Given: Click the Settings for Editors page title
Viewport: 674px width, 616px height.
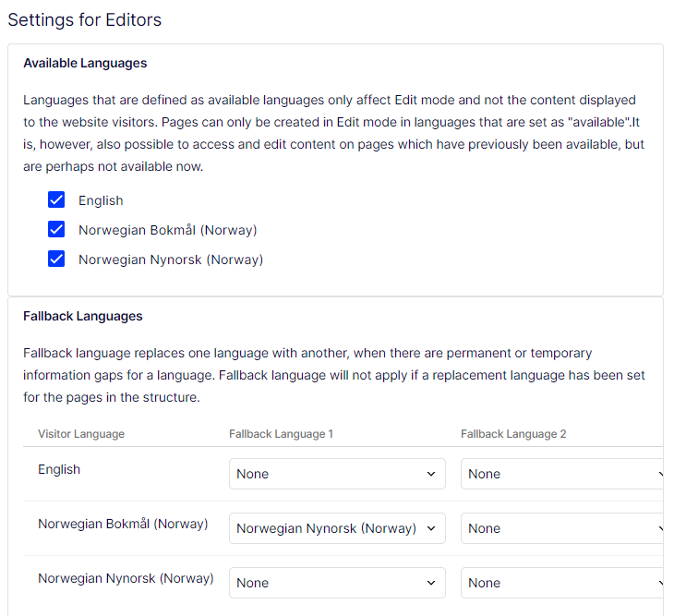Looking at the screenshot, I should pos(84,19).
